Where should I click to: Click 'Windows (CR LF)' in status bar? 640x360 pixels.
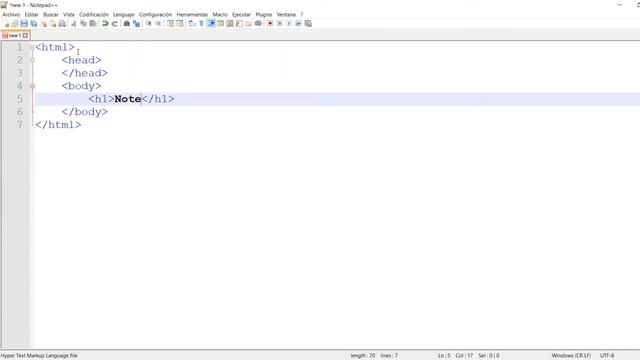pos(571,356)
